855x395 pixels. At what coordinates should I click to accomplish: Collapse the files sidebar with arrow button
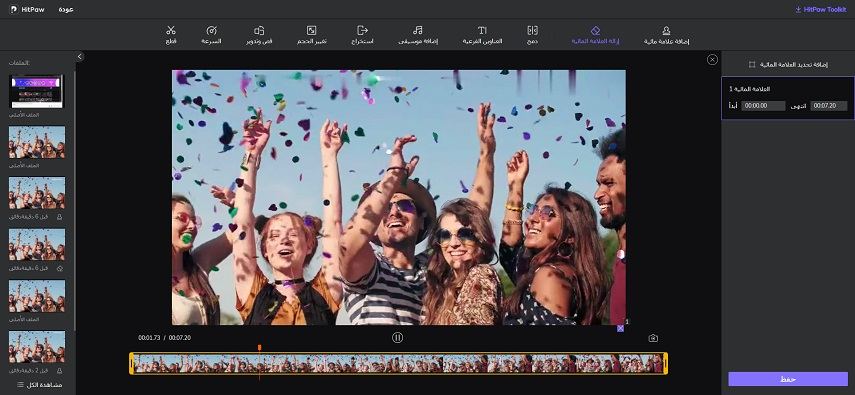pos(80,57)
